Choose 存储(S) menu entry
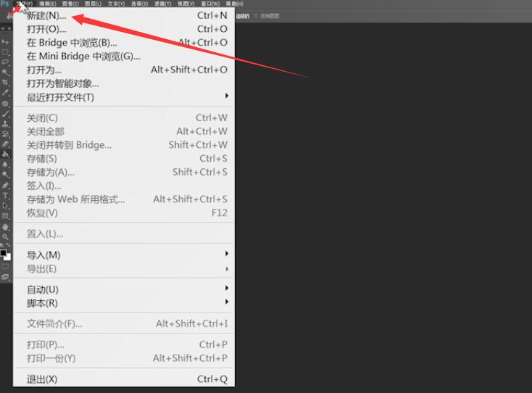The width and height of the screenshot is (532, 393). (x=124, y=159)
